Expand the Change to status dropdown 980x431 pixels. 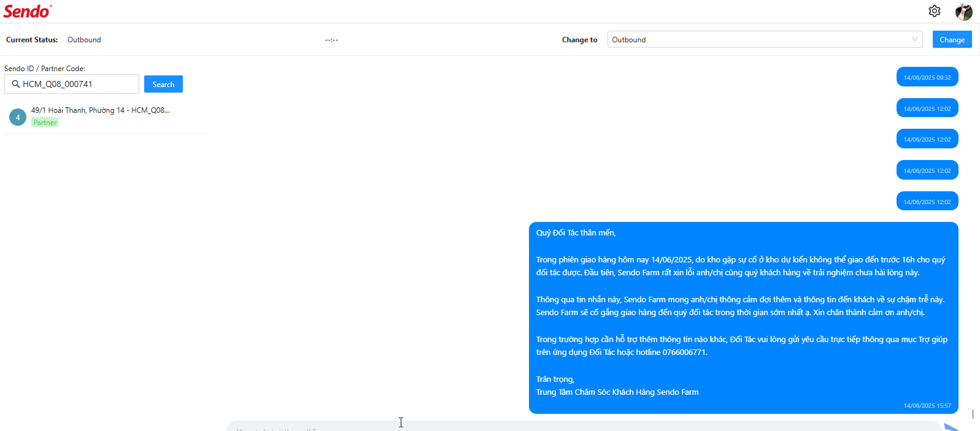pos(765,39)
